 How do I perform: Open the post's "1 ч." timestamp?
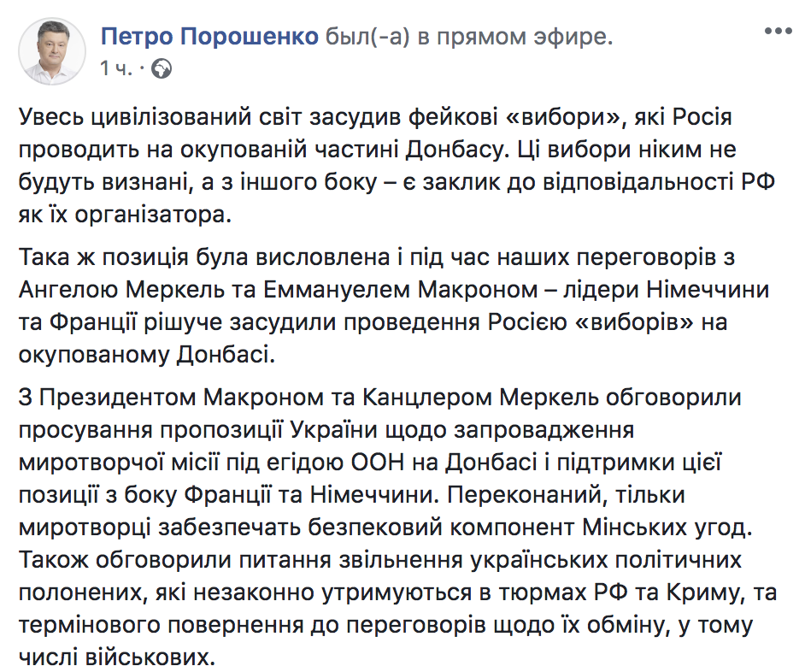coord(115,68)
